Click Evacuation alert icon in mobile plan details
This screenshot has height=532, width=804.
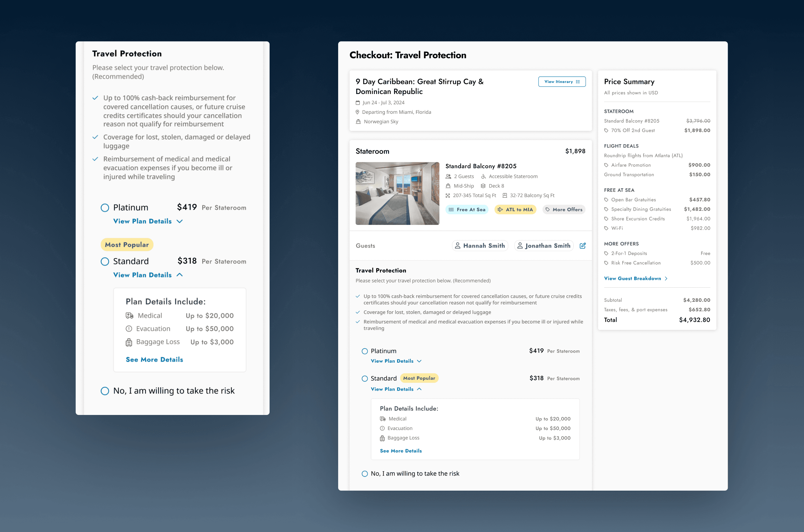point(129,329)
